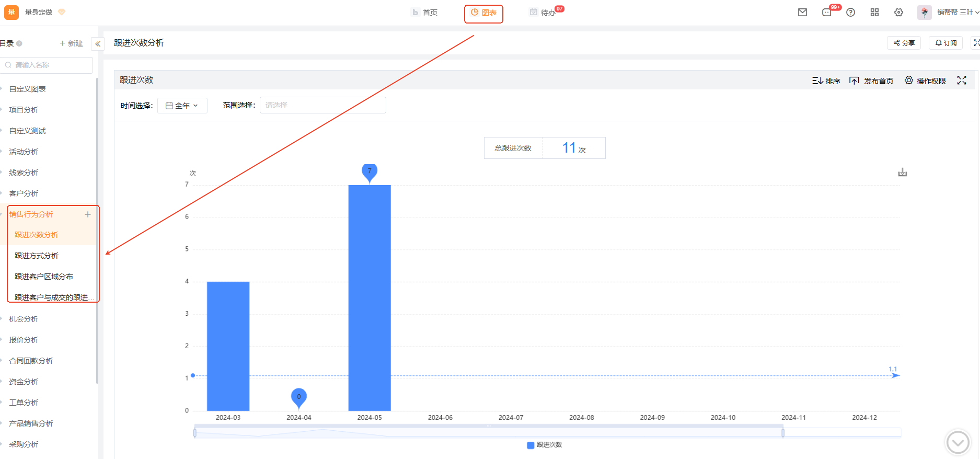The width and height of the screenshot is (980, 459).
Task: Toggle the 跟进次数 legend series
Action: point(544,445)
